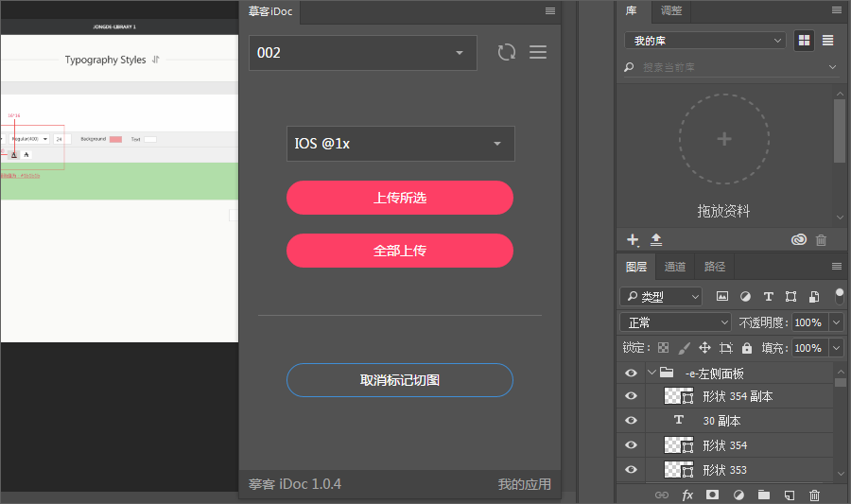Image resolution: width=851 pixels, height=504 pixels.
Task: Open the Layers panel flyout menu
Action: pos(837,267)
